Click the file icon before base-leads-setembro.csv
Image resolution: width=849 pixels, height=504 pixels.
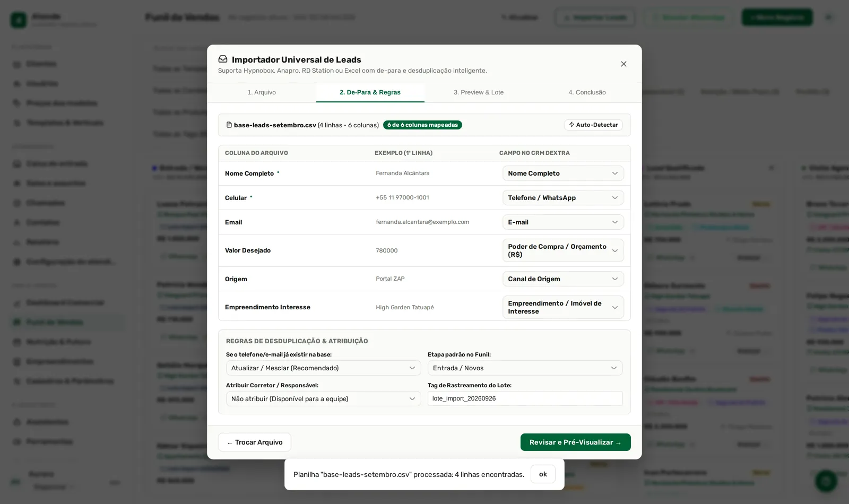click(x=229, y=125)
